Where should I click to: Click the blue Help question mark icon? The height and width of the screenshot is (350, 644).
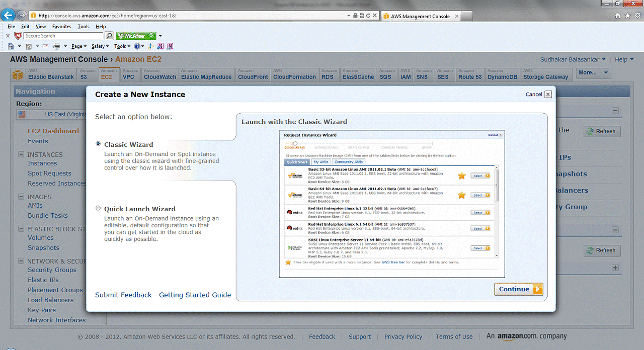point(136,46)
